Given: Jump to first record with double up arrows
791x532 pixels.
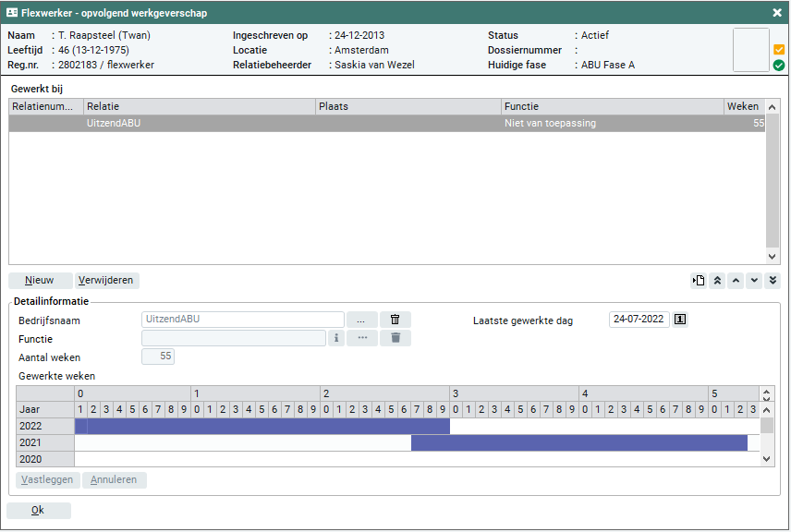Looking at the screenshot, I should coord(717,281).
